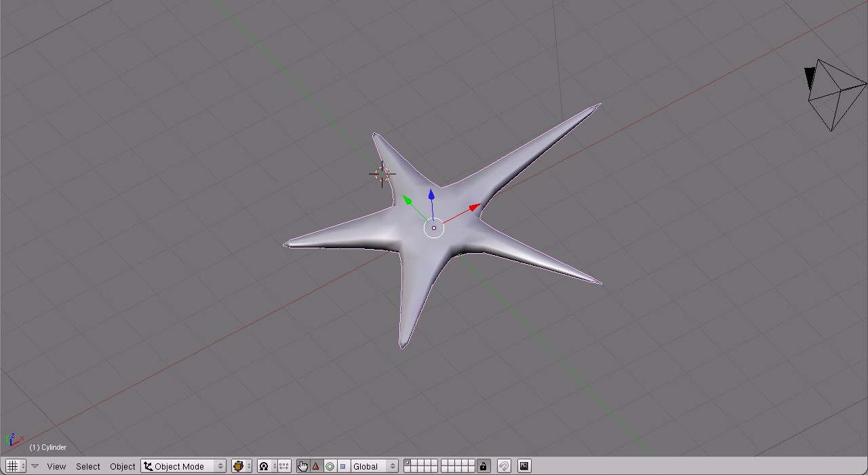The height and width of the screenshot is (475, 868).
Task: Enable the scale manipulator square
Action: pyautogui.click(x=342, y=466)
